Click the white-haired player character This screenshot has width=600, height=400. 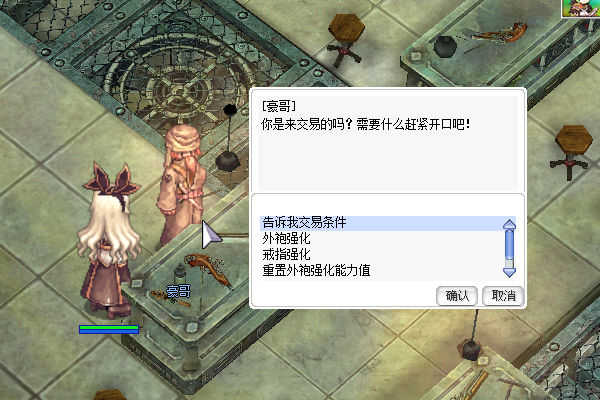click(109, 241)
